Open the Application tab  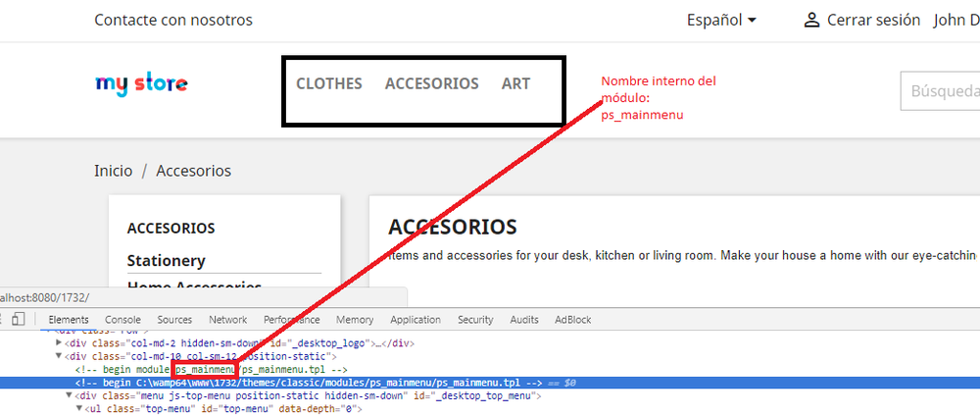coord(416,320)
